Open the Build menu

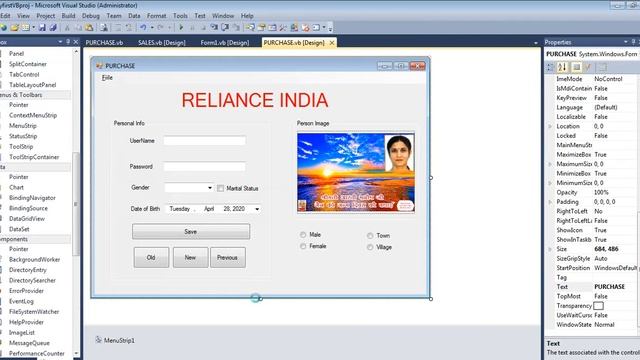click(x=68, y=16)
